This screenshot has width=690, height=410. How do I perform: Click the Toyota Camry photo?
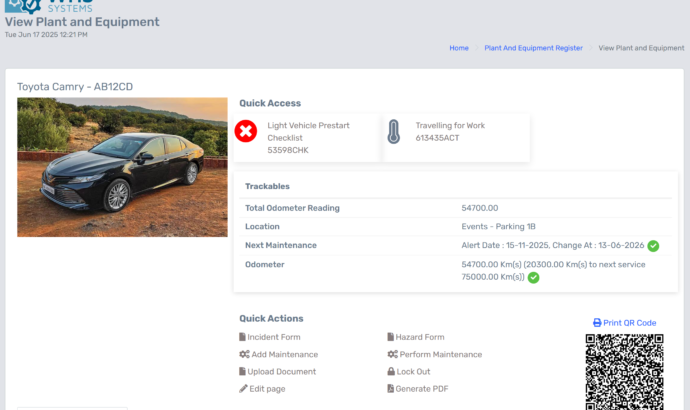[x=122, y=167]
